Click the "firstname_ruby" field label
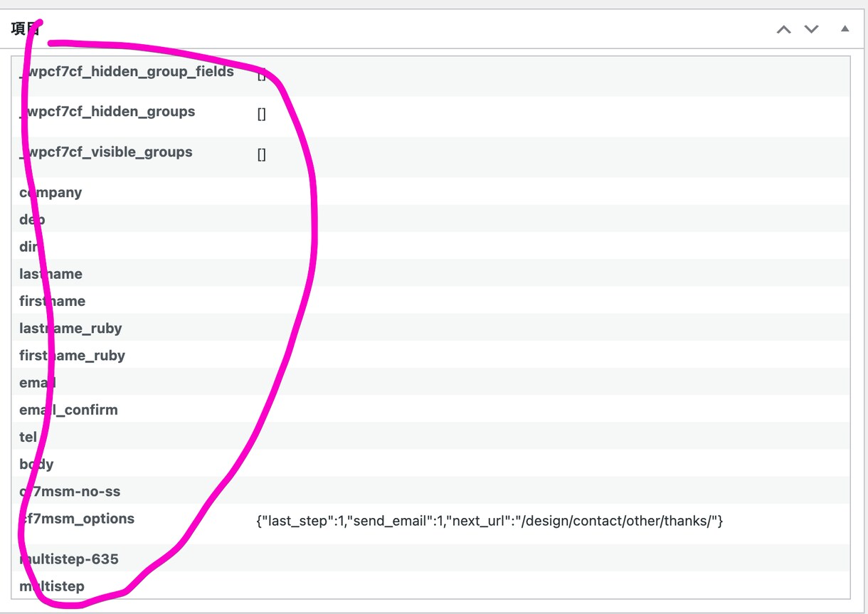The height and width of the screenshot is (614, 868). [72, 356]
